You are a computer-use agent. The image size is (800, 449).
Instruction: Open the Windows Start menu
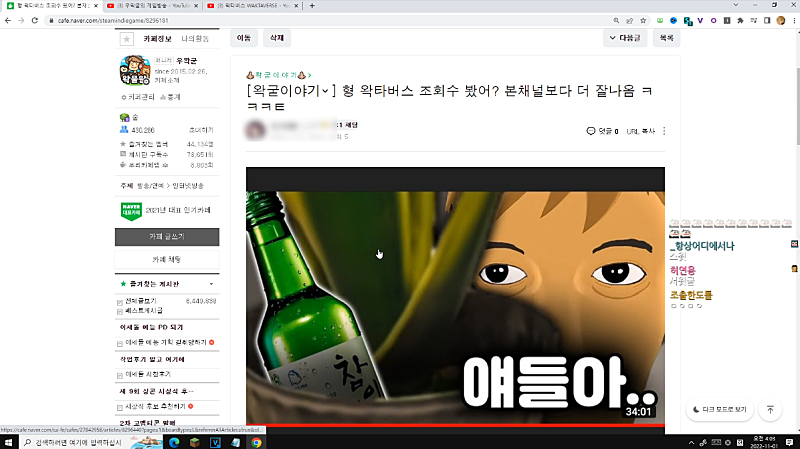pyautogui.click(x=8, y=442)
